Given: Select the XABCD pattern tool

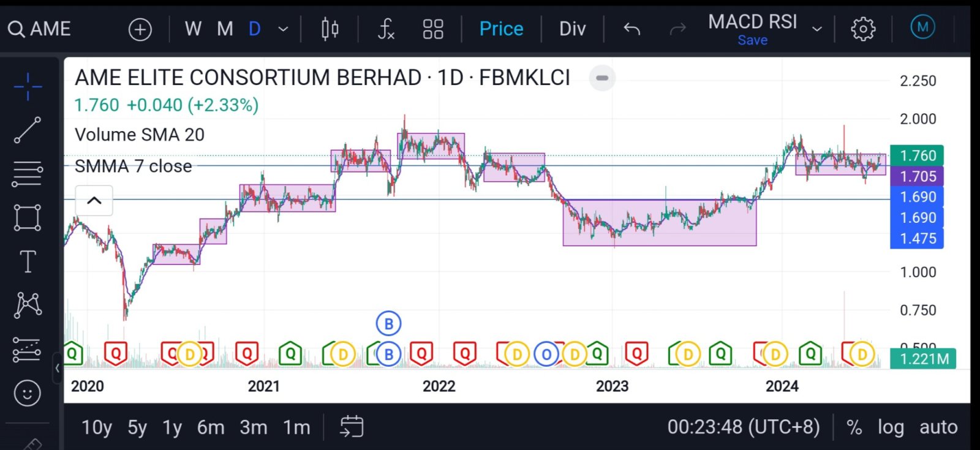Looking at the screenshot, I should [28, 305].
